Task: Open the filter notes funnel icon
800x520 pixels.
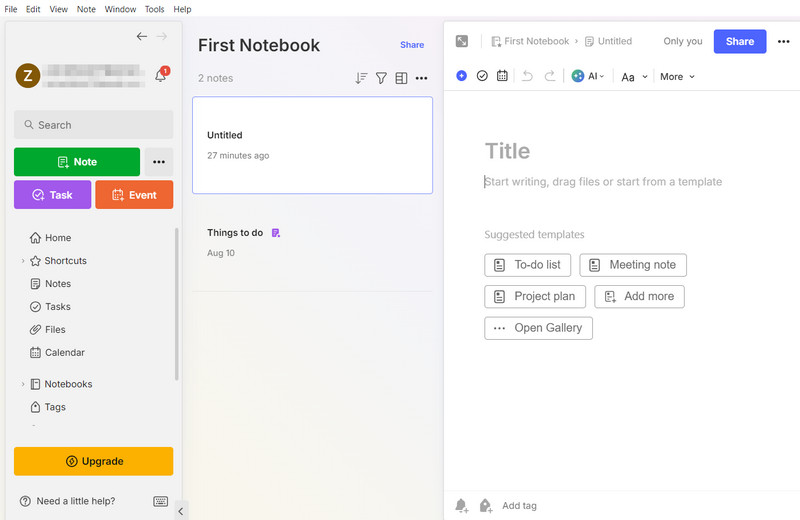Action: click(x=381, y=78)
